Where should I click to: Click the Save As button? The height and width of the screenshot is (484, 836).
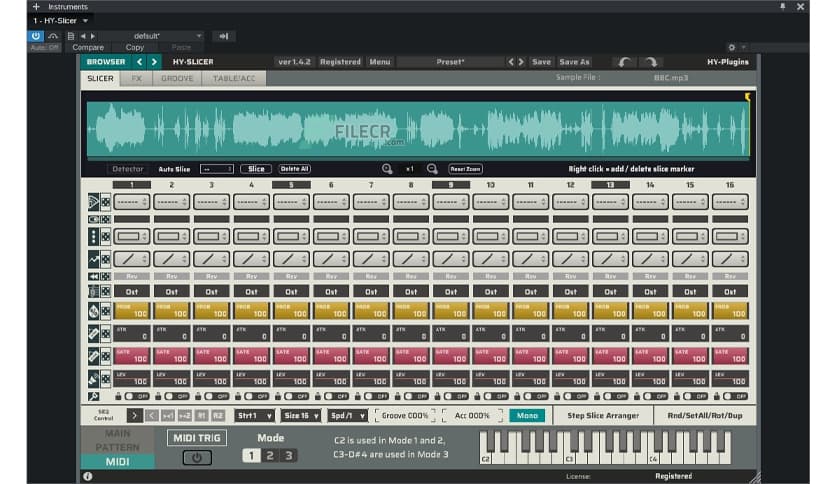click(x=574, y=62)
